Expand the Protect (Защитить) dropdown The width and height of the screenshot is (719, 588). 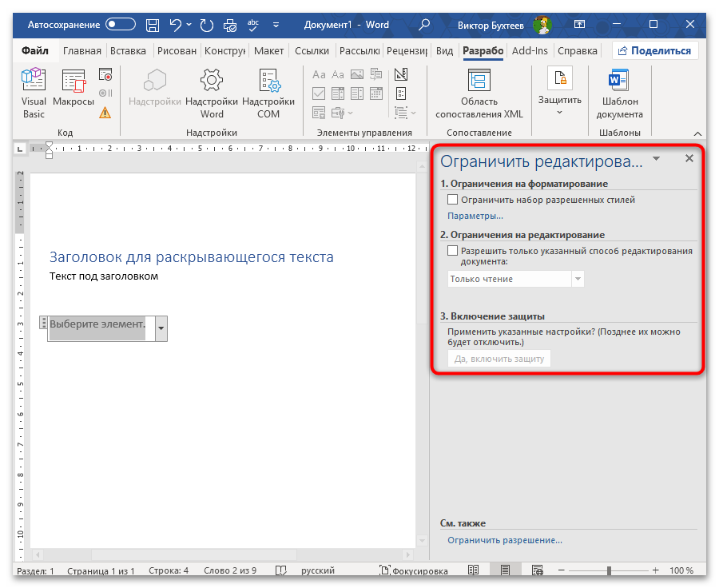click(559, 112)
